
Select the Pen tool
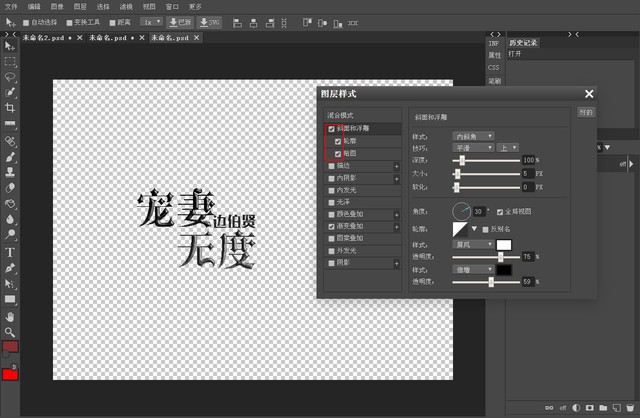click(x=10, y=268)
